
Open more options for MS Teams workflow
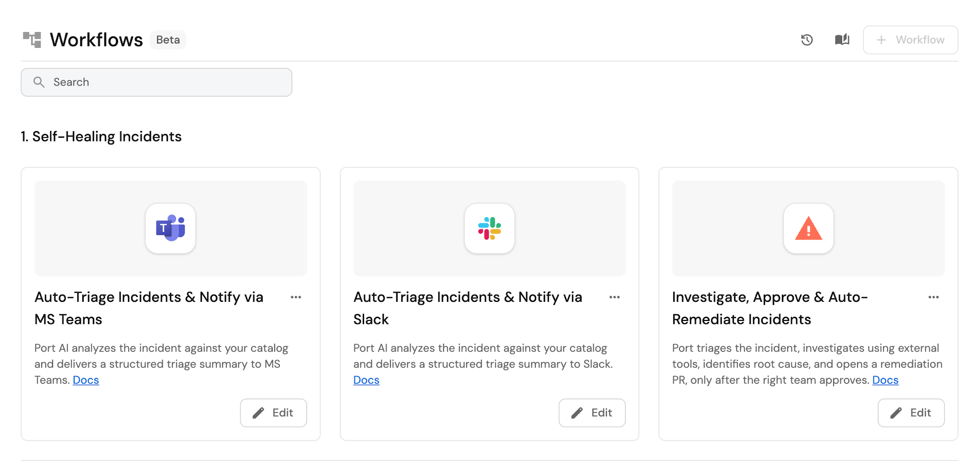click(296, 297)
